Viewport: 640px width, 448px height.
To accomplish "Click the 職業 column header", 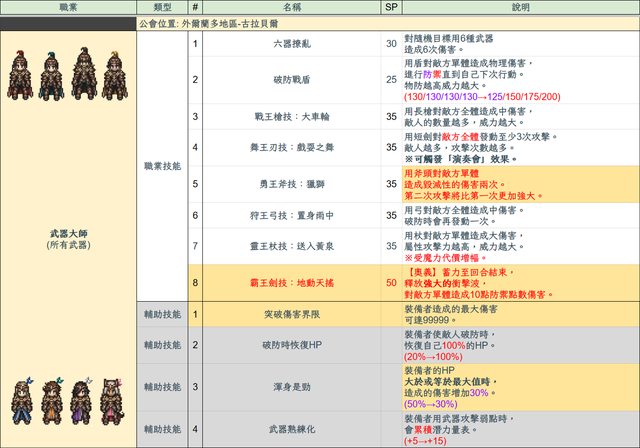I will (x=68, y=7).
